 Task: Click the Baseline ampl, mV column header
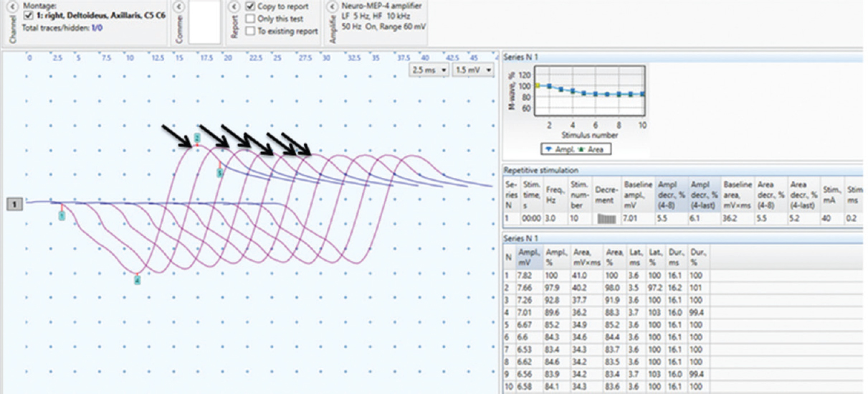coord(638,193)
